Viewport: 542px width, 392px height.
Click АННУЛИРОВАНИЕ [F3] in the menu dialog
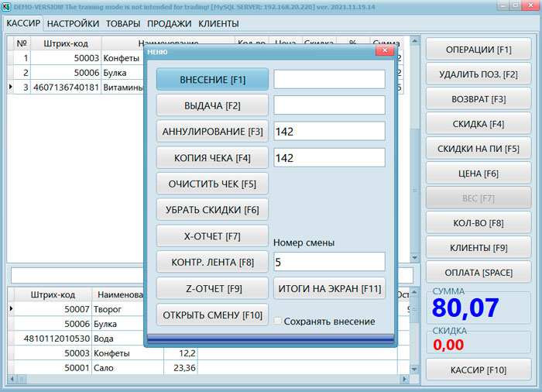(x=212, y=132)
